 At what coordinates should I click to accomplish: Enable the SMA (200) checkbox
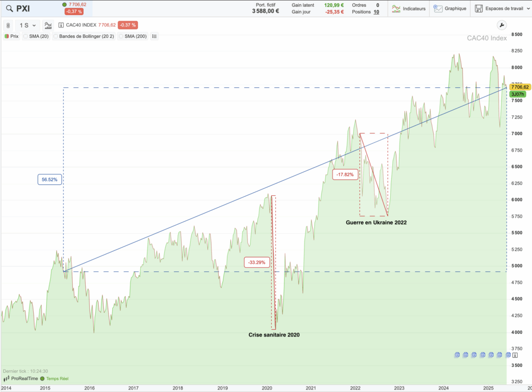(x=121, y=36)
